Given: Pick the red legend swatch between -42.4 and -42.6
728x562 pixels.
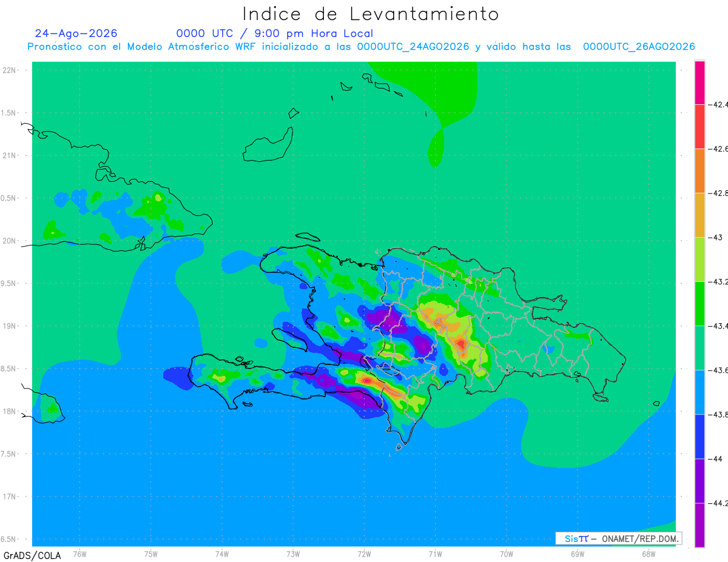Looking at the screenshot, I should (x=699, y=127).
